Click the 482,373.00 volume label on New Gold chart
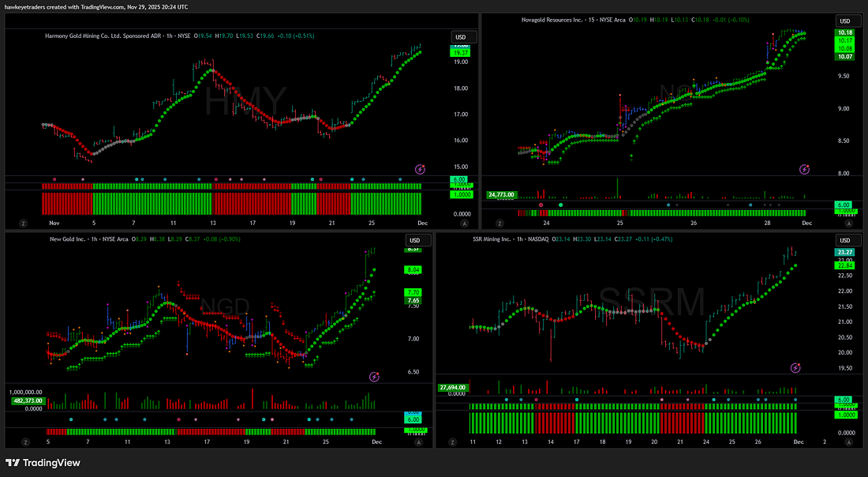The image size is (868, 477). click(x=28, y=400)
